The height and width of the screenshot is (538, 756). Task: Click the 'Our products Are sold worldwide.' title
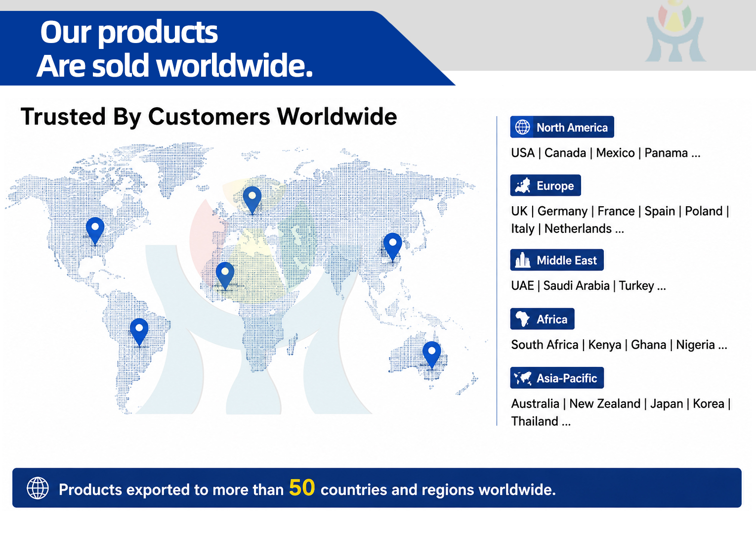point(175,48)
